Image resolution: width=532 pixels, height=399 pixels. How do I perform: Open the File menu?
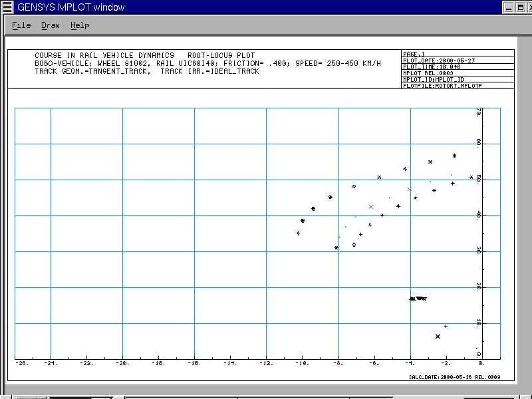(x=21, y=25)
